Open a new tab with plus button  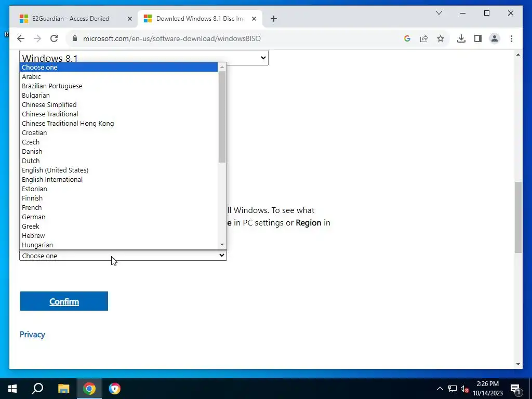point(274,19)
